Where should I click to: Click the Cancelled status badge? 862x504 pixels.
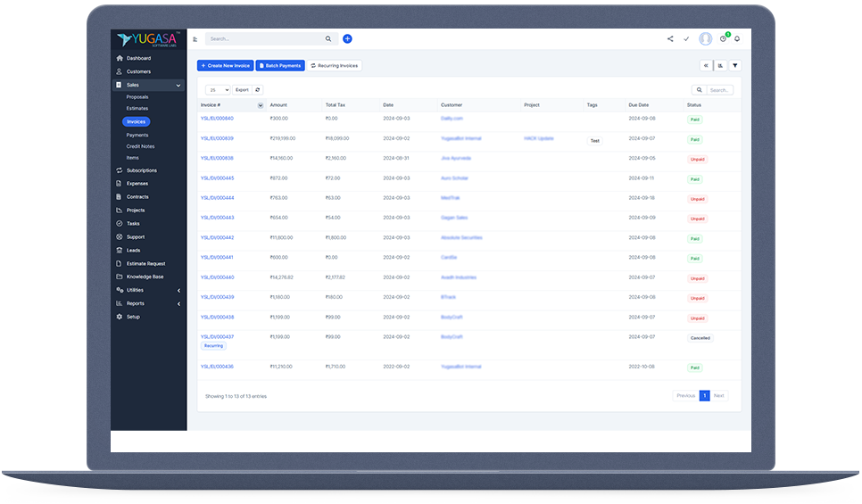(x=700, y=338)
